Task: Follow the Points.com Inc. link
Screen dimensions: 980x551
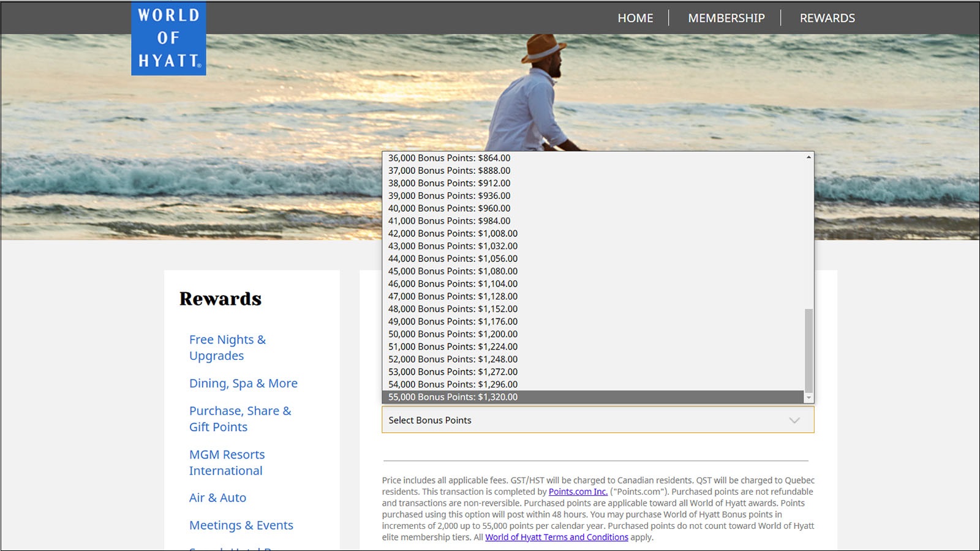Action: tap(578, 492)
